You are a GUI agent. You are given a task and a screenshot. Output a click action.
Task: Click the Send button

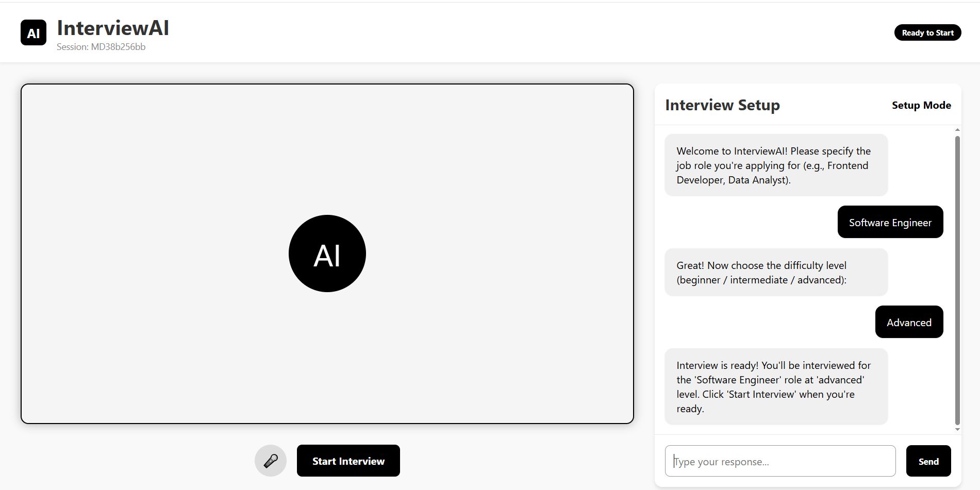[928, 461]
